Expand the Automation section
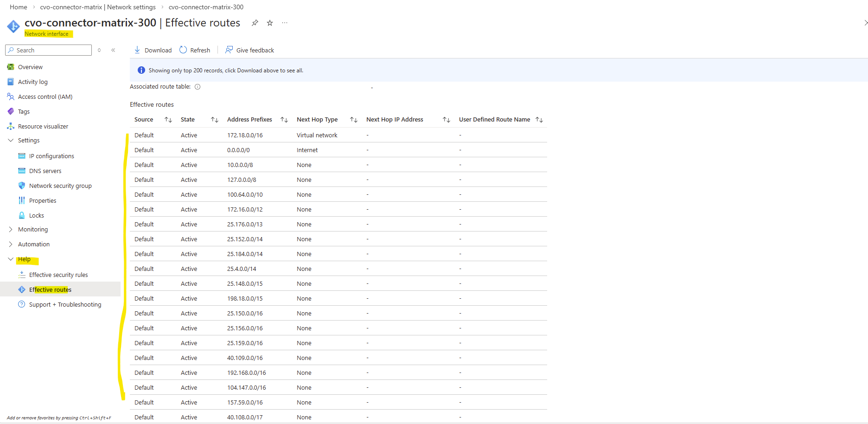Screen dimensions: 868x424 click(11, 244)
